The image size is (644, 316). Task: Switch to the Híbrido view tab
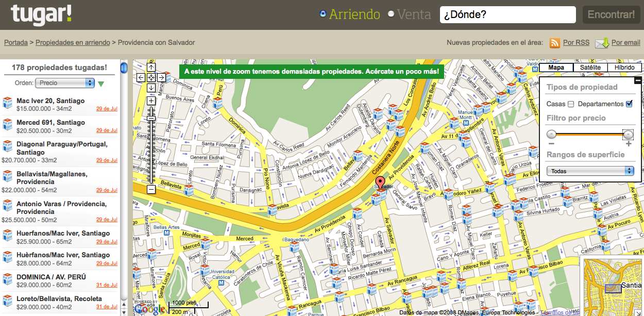pyautogui.click(x=624, y=68)
